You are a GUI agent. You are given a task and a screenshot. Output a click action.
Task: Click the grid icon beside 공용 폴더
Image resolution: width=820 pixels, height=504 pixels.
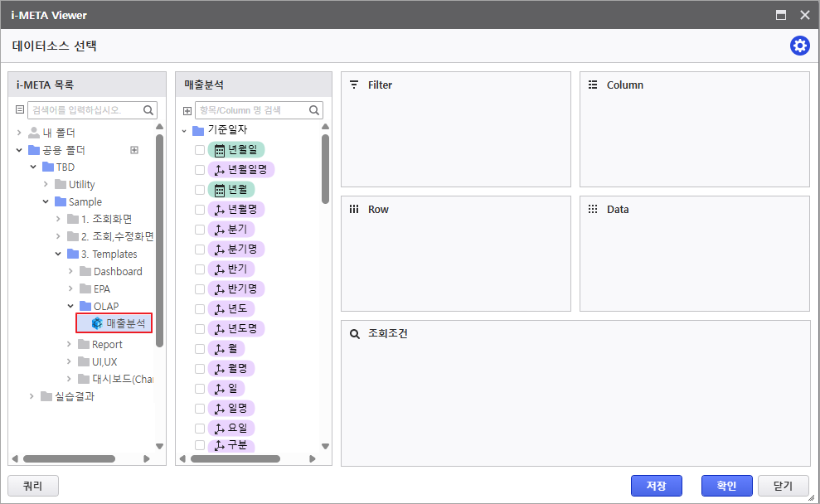pyautogui.click(x=134, y=150)
